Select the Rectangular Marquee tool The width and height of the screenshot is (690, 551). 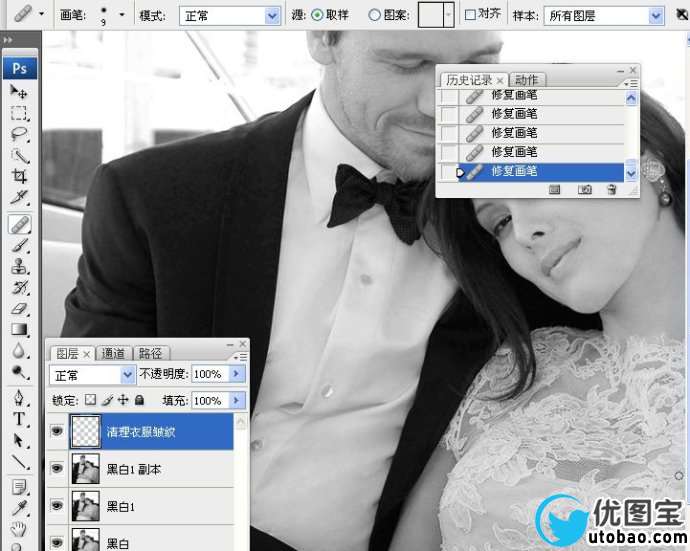click(18, 113)
